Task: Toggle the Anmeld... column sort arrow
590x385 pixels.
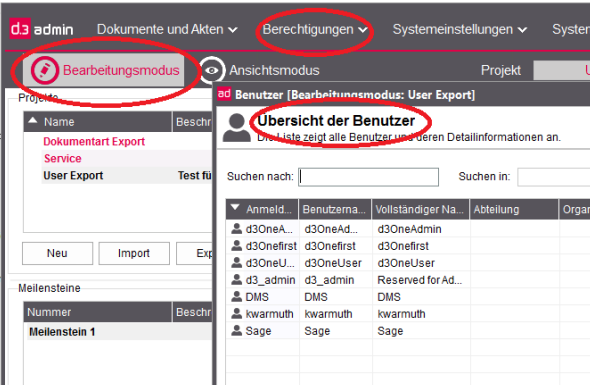Action: coord(235,207)
